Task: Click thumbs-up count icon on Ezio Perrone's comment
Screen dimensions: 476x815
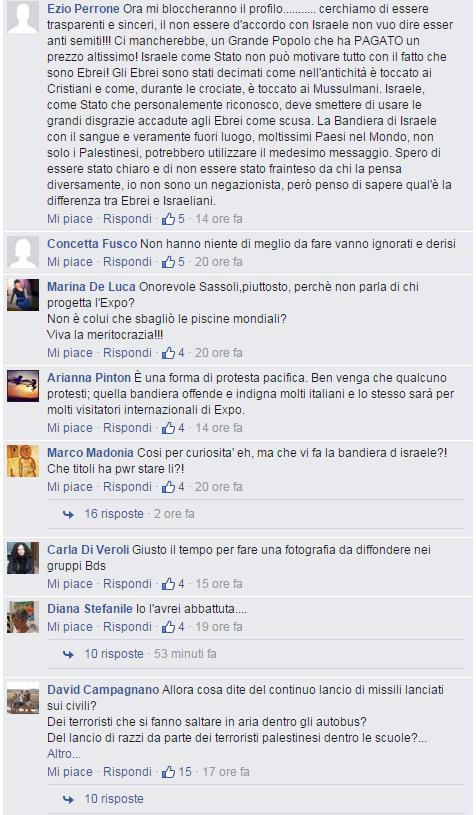Action: point(168,219)
